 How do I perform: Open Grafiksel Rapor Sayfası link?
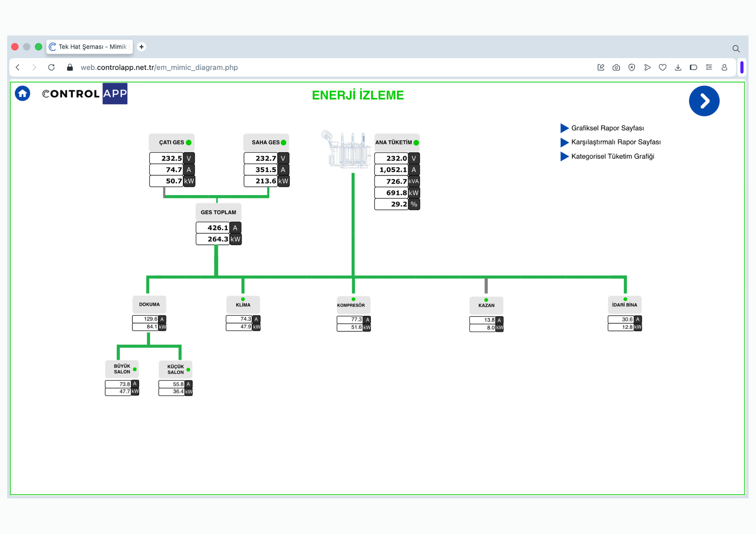pyautogui.click(x=607, y=128)
